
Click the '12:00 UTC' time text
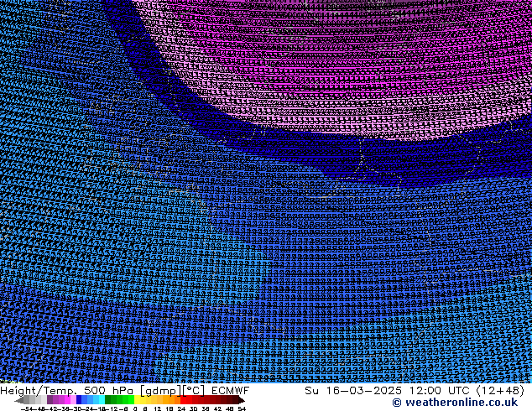pos(440,391)
